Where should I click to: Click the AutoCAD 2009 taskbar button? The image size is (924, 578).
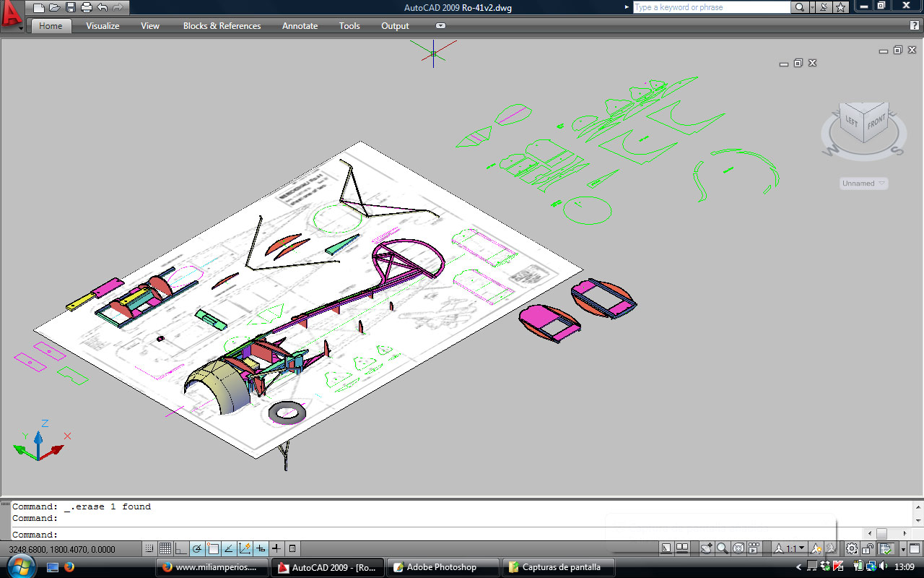point(328,567)
